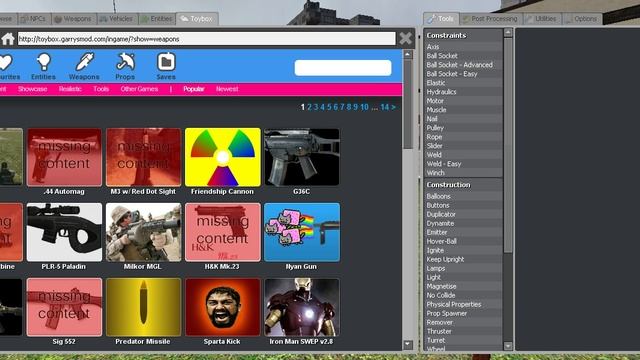
Task: Select the Elastic constraint tool
Action: [x=463, y=83]
